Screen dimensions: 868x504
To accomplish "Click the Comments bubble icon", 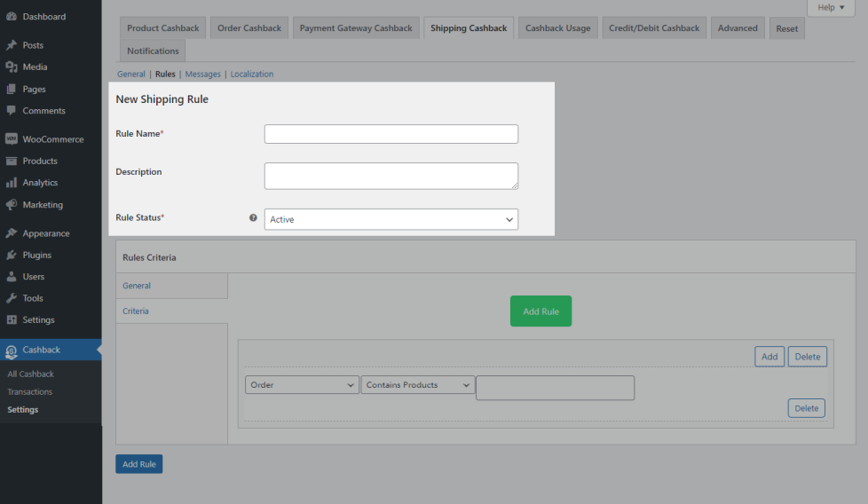I will pyautogui.click(x=12, y=111).
